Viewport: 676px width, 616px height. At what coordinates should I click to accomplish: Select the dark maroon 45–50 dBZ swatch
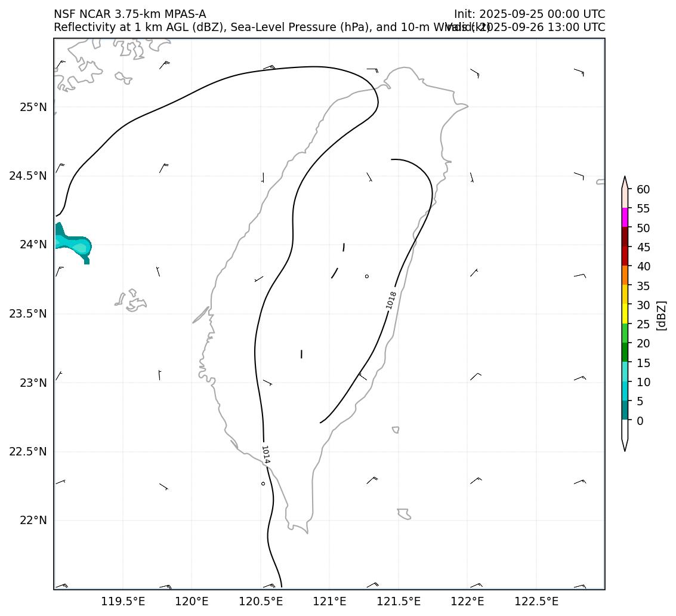(x=625, y=237)
